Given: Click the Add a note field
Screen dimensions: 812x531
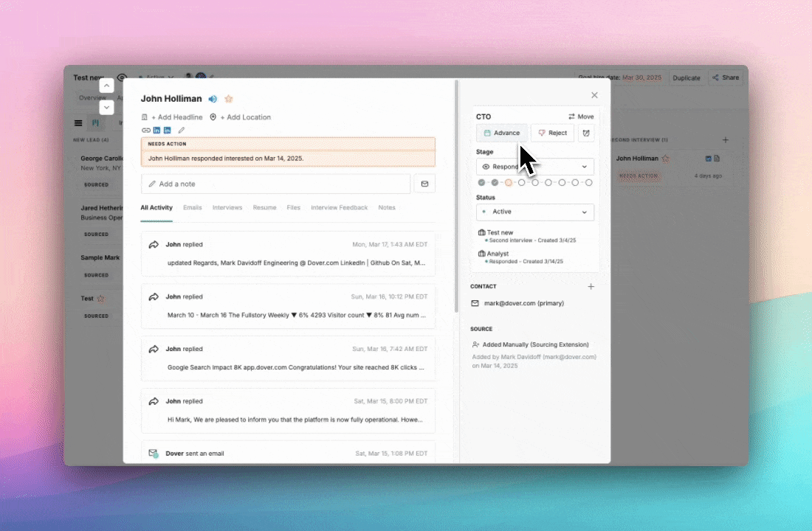Looking at the screenshot, I should [x=275, y=184].
